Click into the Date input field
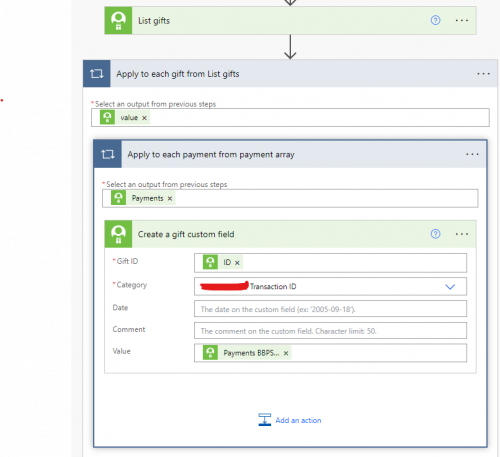Screen dimensions: 500x457 (330, 309)
